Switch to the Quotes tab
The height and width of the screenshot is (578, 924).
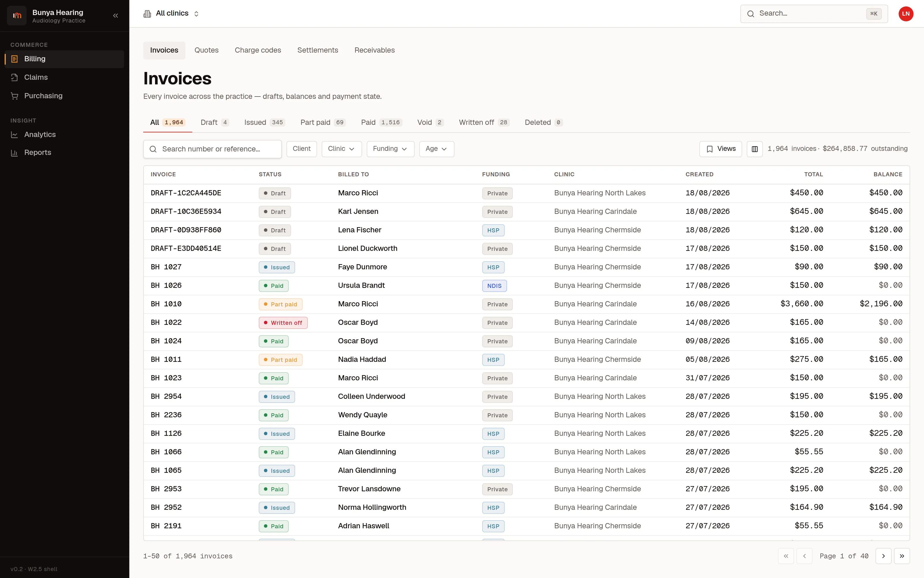tap(206, 51)
